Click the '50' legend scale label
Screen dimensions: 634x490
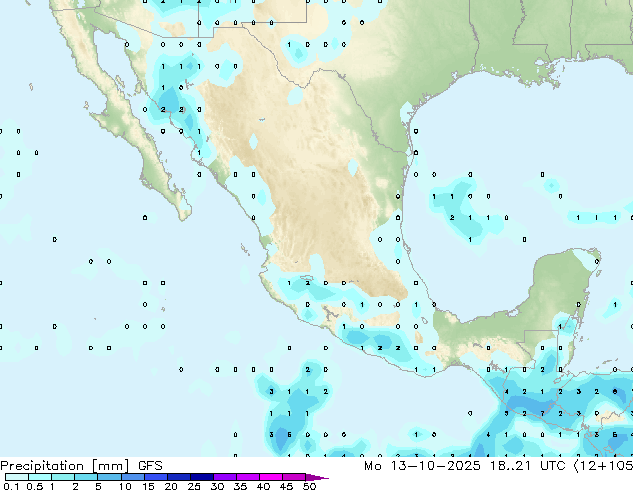coord(309,486)
